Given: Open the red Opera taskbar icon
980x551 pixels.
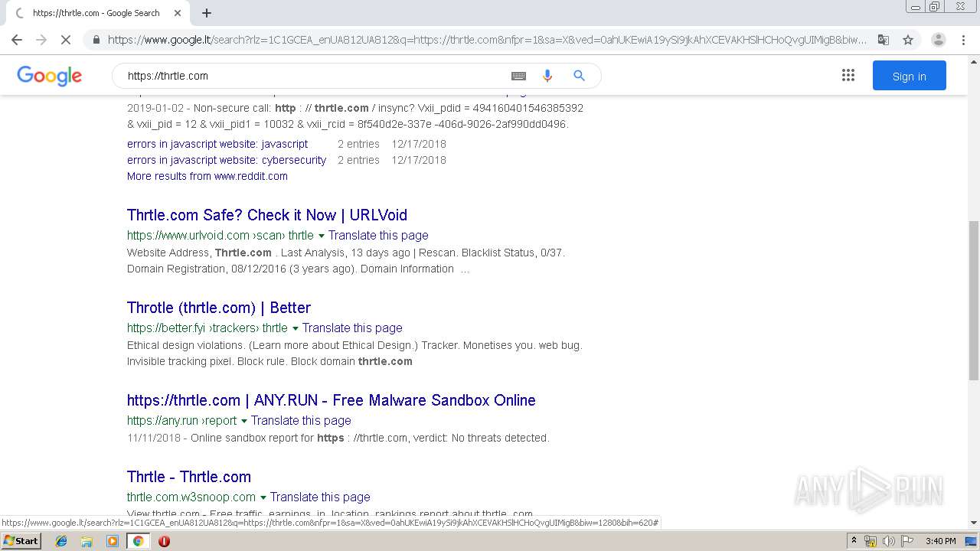Looking at the screenshot, I should [x=164, y=541].
